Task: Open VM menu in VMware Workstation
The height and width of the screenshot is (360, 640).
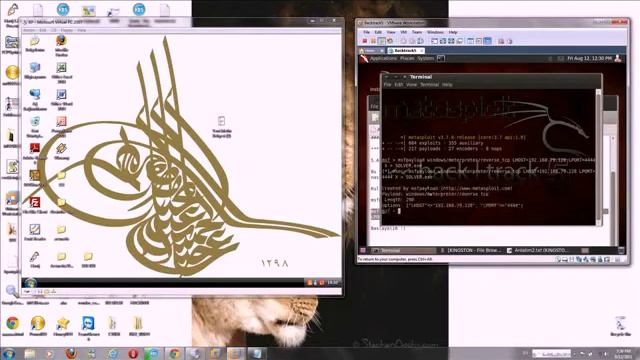Action: (x=404, y=32)
